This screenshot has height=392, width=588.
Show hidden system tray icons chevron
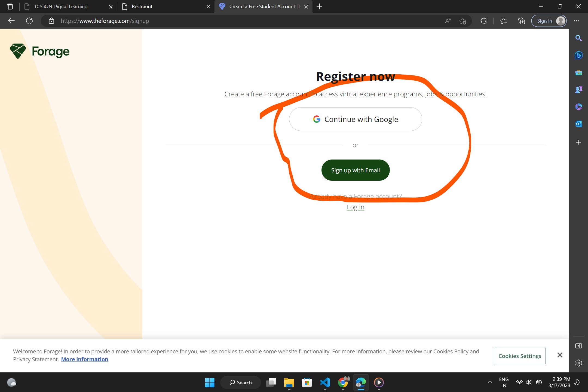click(x=490, y=382)
